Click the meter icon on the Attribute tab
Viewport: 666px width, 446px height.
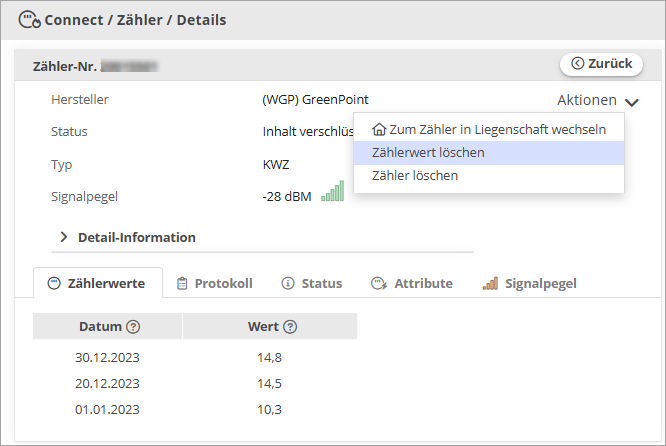pos(379,283)
